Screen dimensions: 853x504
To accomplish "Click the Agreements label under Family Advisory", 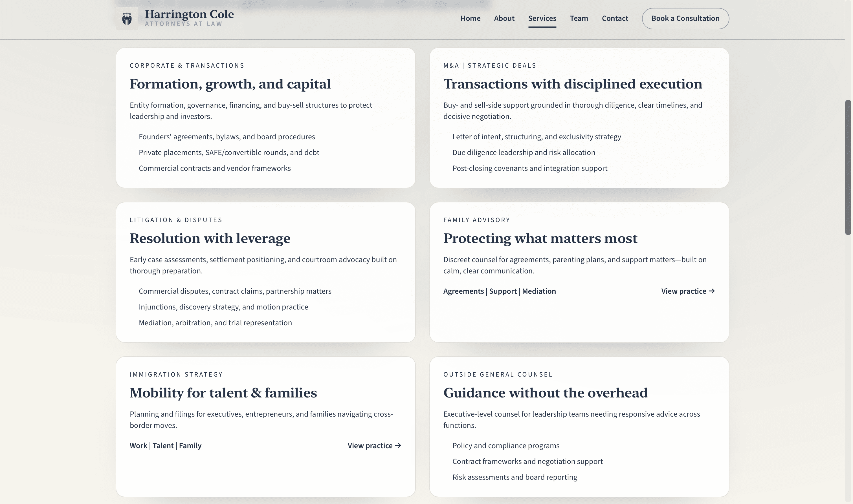I will point(463,291).
